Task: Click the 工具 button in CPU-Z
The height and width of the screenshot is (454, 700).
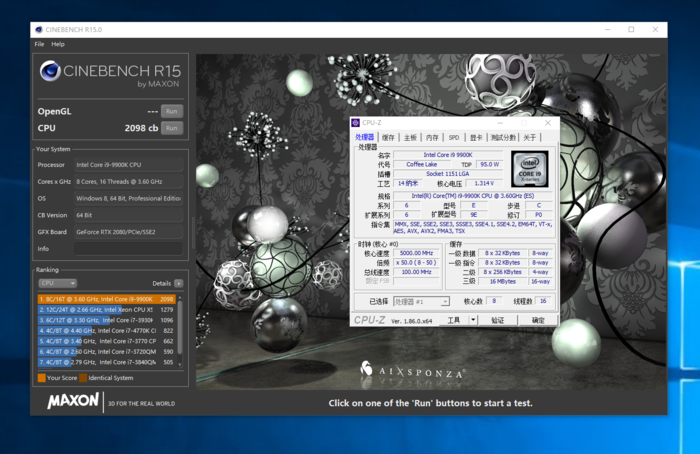Action: tap(454, 320)
